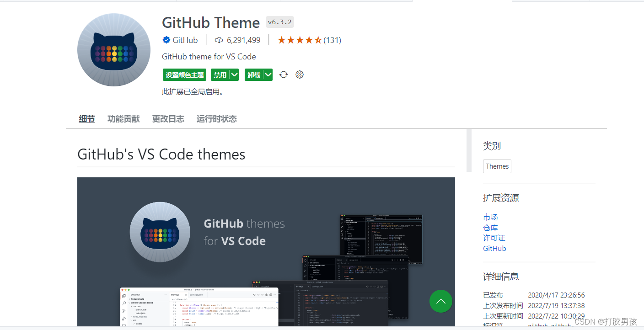Click the Uninstall button (卸载)
This screenshot has height=330, width=644.
254,75
